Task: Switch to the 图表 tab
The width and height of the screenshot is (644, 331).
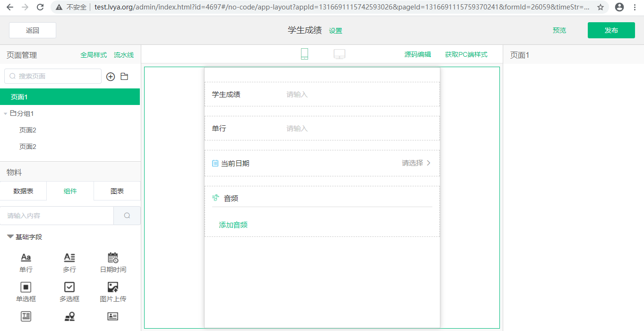Action: (x=117, y=191)
